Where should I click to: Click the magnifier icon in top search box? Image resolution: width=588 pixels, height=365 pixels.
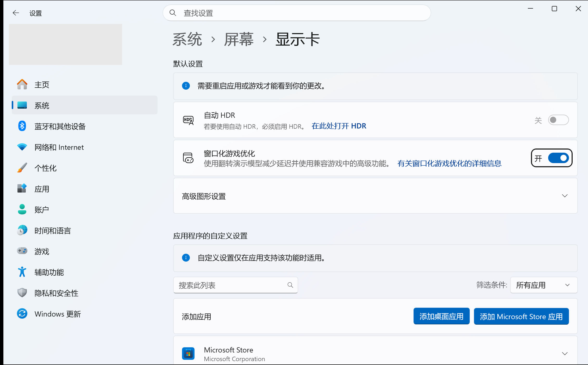click(173, 13)
